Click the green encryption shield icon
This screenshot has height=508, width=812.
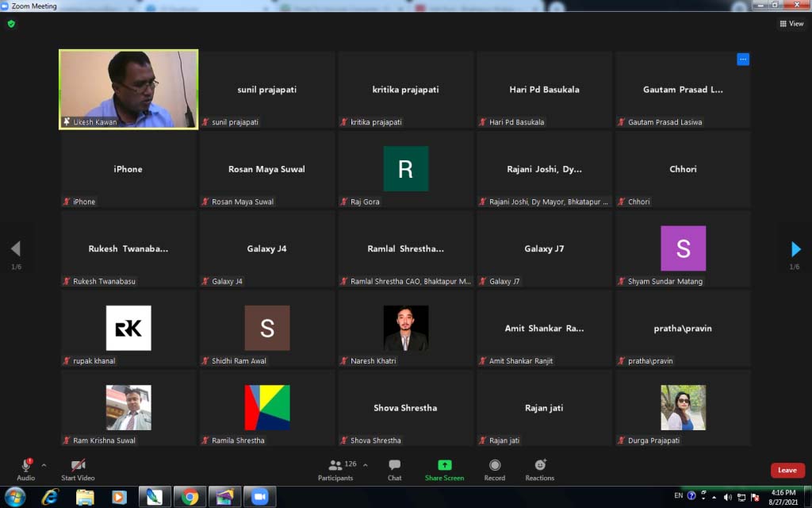[x=11, y=24]
